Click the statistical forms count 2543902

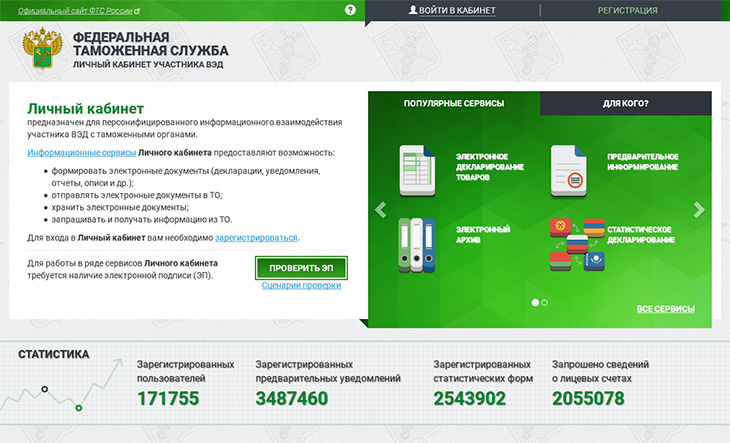469,398
